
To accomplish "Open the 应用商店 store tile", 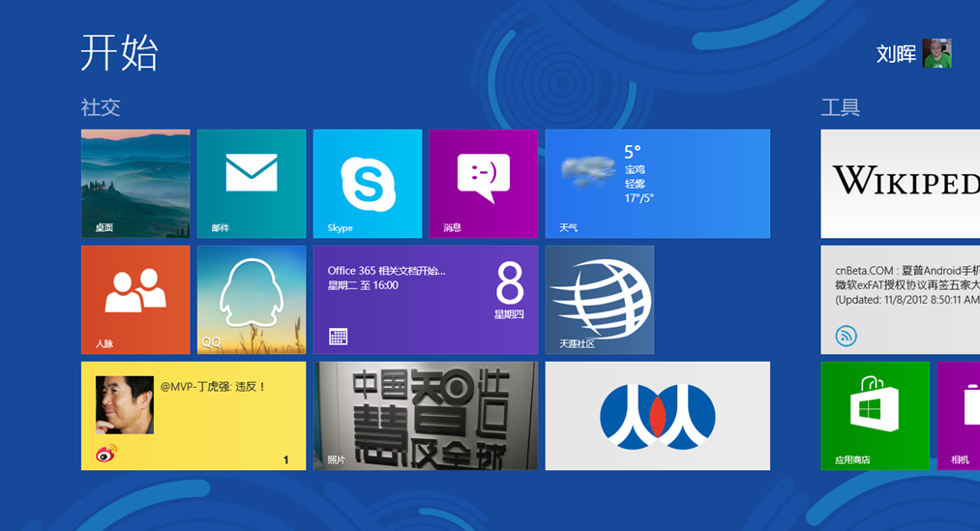I will [x=875, y=416].
